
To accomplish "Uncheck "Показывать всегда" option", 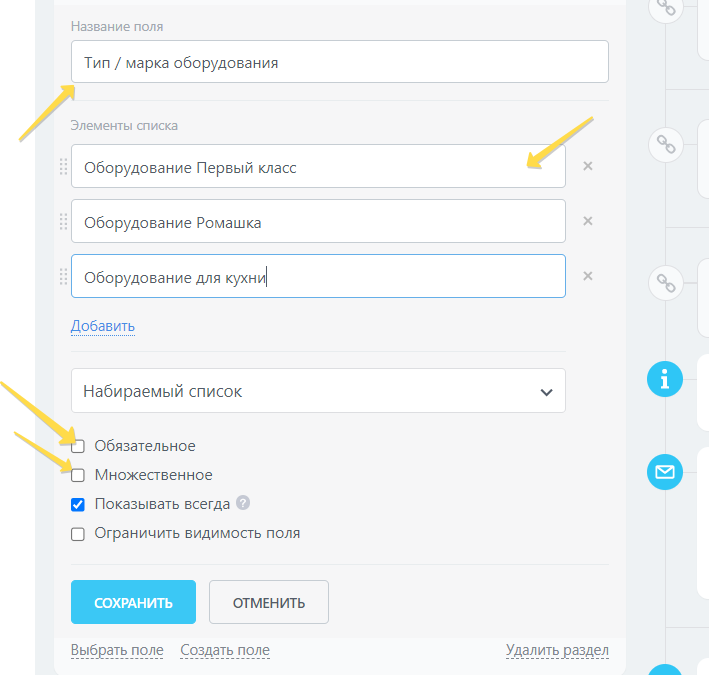I will 78,504.
